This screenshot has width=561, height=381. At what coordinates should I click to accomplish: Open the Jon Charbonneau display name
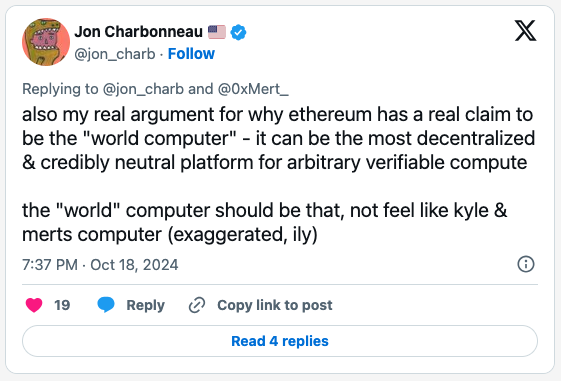[138, 32]
